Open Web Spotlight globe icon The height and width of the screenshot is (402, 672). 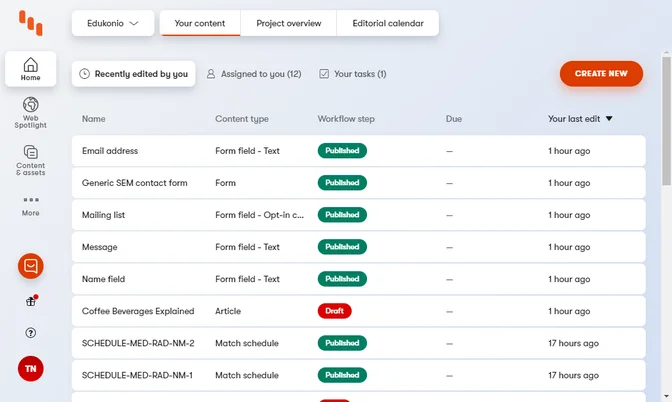(x=30, y=111)
